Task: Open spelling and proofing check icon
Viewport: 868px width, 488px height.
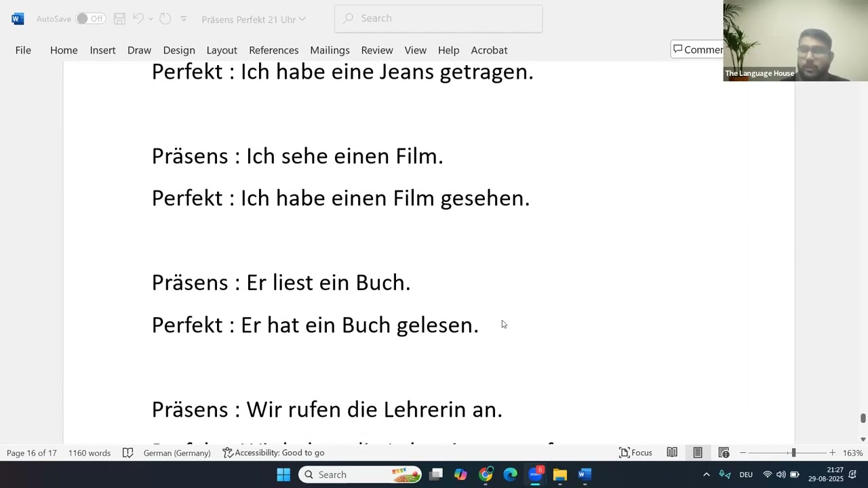Action: [x=127, y=453]
